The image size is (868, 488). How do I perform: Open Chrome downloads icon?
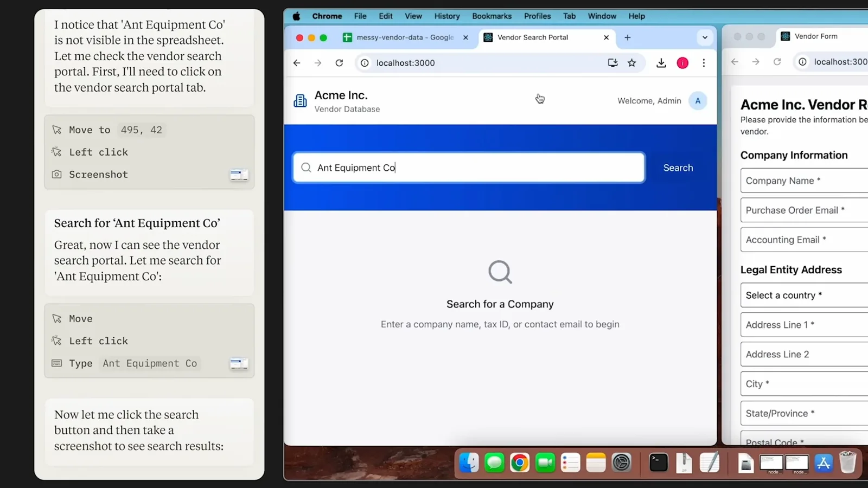661,63
